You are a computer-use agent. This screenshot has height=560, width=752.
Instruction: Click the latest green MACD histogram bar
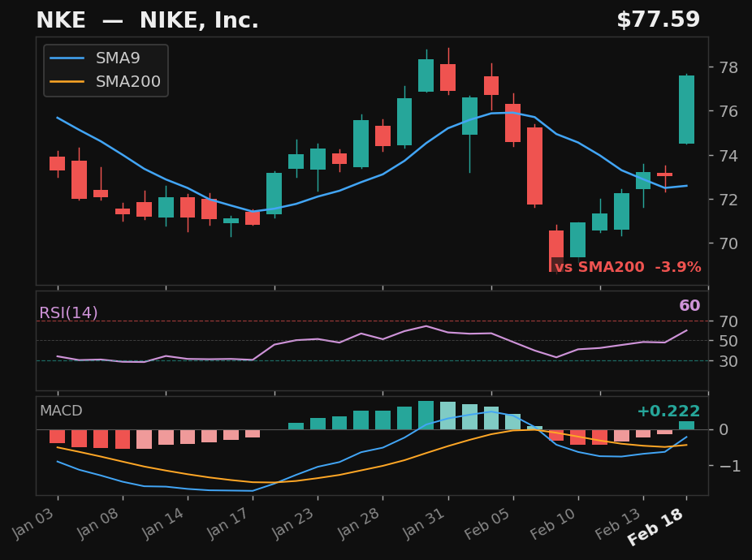pyautogui.click(x=686, y=425)
